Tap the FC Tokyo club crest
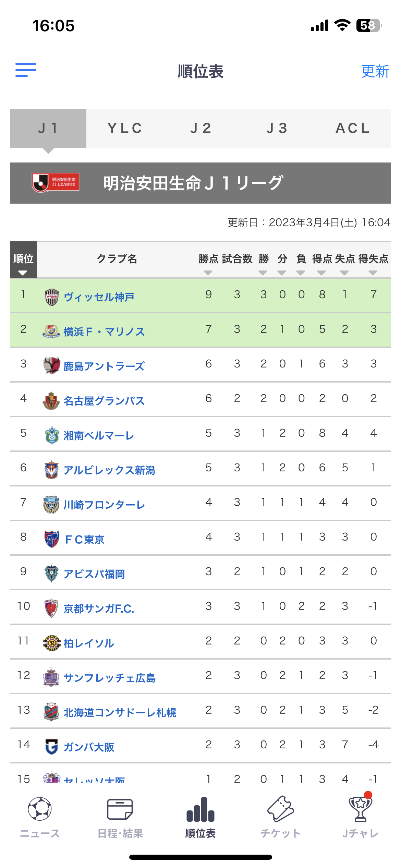The height and width of the screenshot is (868, 401). click(52, 539)
